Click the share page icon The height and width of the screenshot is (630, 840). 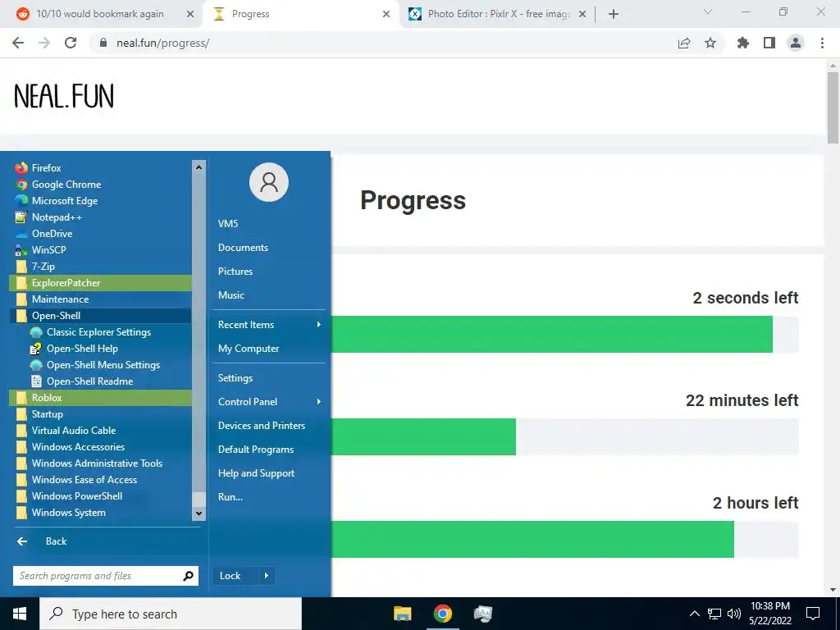tap(684, 43)
